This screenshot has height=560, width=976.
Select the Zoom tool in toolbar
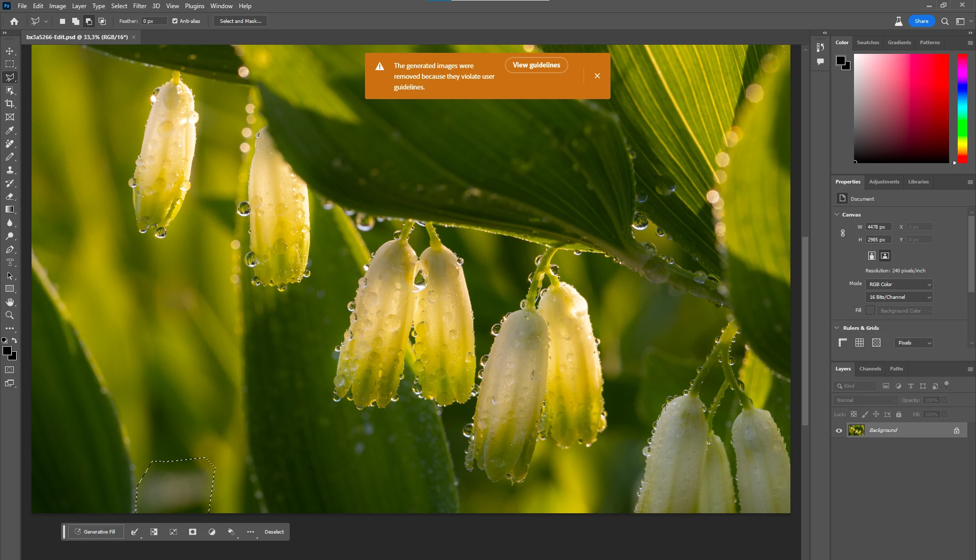10,316
